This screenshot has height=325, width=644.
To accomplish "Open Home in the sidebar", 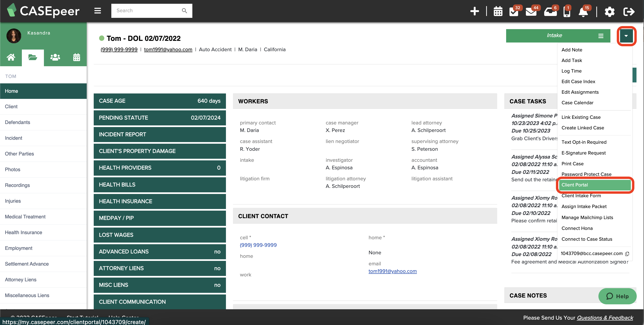I will click(43, 91).
